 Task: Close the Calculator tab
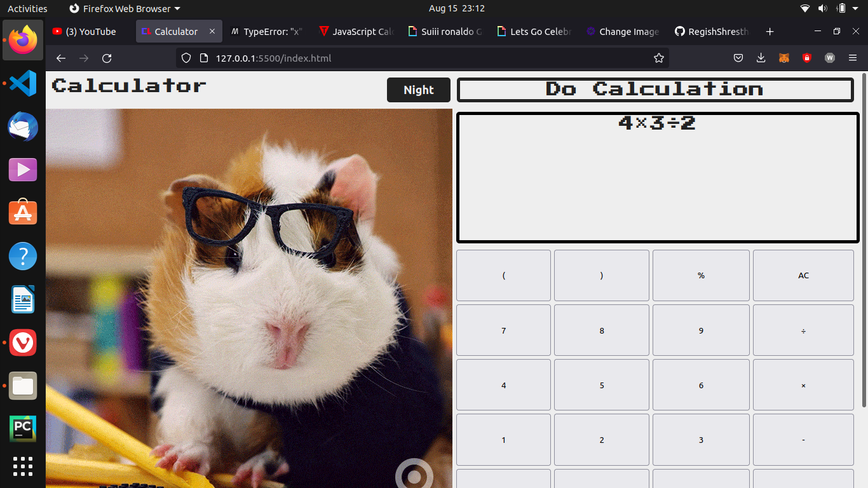(x=212, y=31)
